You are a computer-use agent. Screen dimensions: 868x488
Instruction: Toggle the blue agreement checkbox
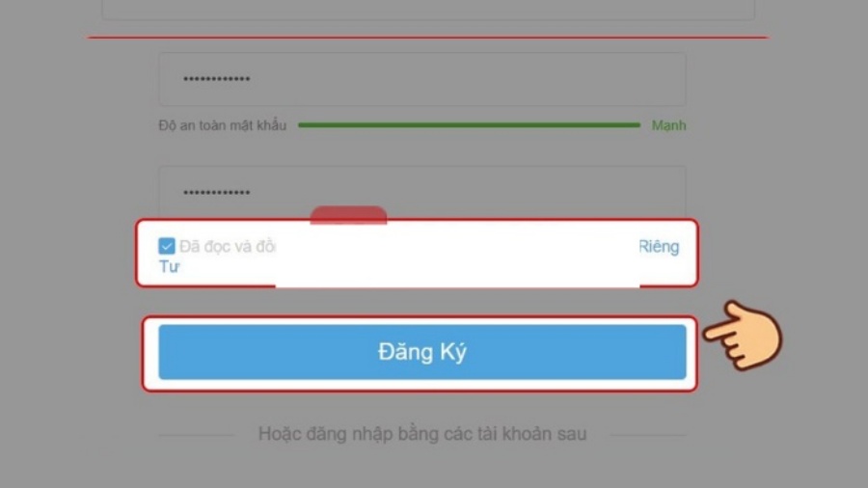point(167,246)
